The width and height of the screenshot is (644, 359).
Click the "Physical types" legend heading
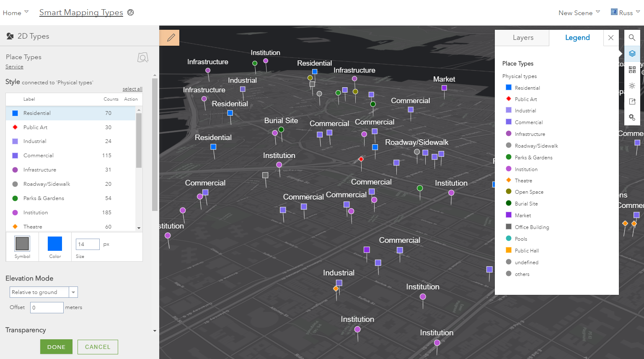520,76
